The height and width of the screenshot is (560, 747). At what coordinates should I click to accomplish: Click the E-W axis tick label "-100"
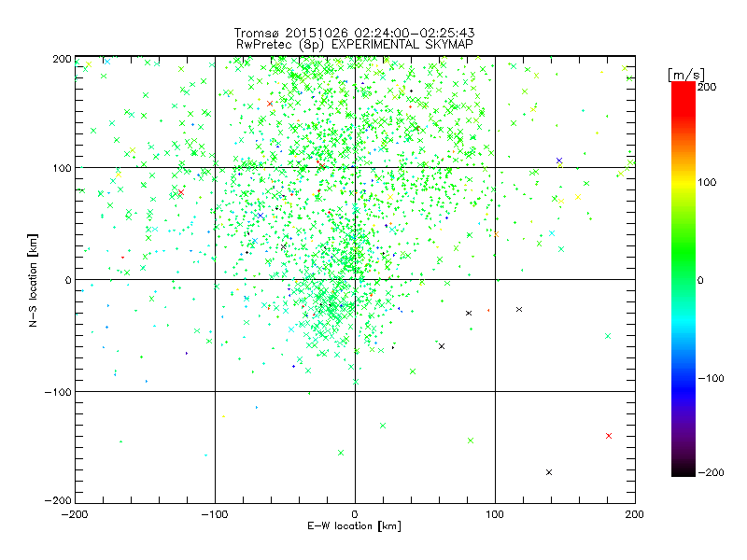[215, 514]
